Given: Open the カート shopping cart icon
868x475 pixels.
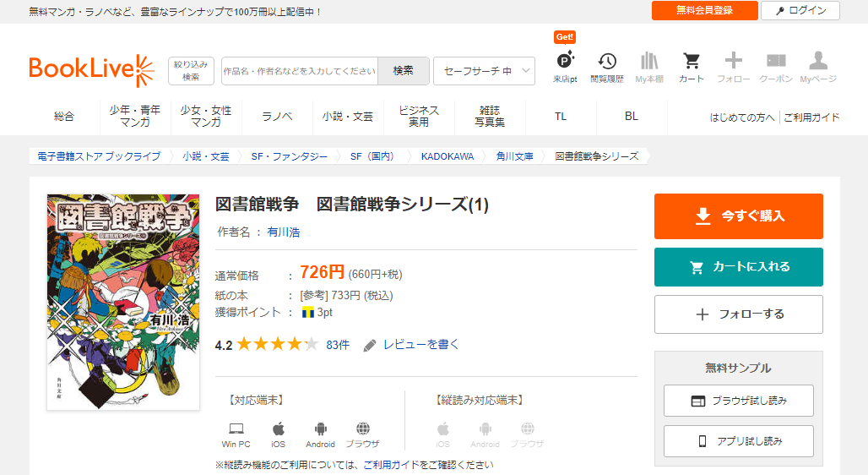Looking at the screenshot, I should pyautogui.click(x=692, y=67).
